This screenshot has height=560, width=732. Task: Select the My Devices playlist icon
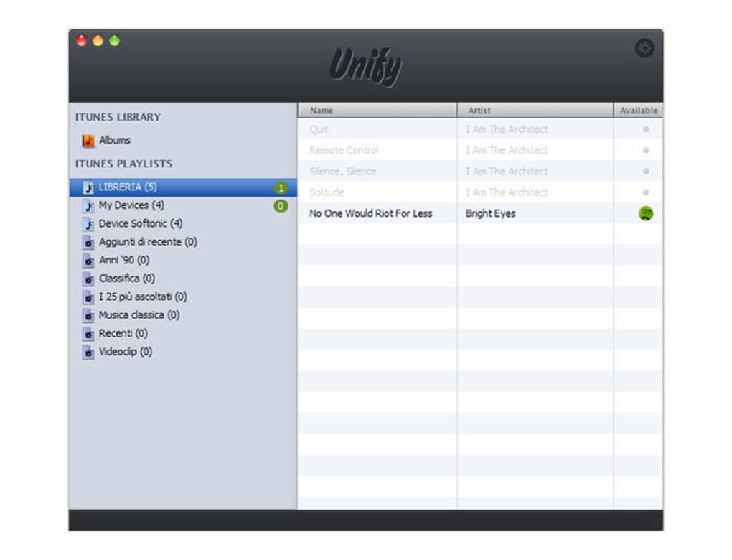90,205
